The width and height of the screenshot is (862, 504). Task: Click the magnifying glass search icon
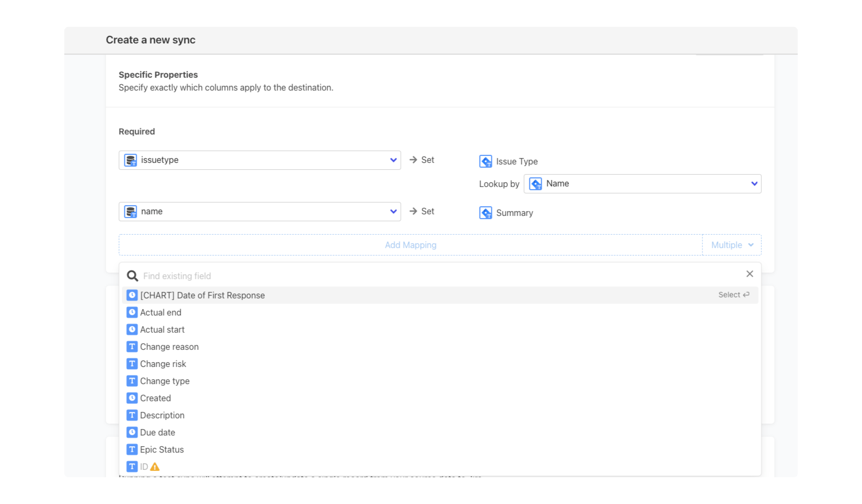coord(132,276)
